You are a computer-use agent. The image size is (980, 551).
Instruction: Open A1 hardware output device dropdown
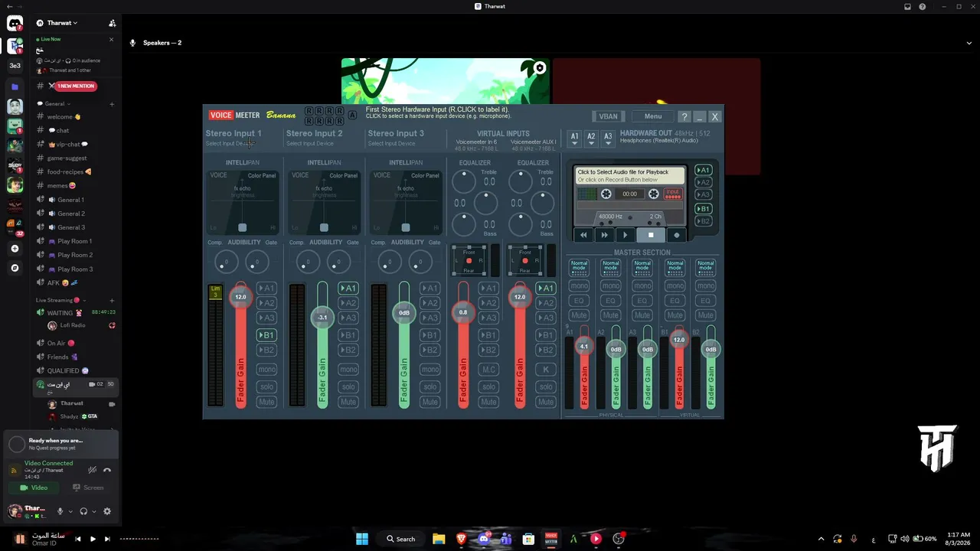coord(574,139)
